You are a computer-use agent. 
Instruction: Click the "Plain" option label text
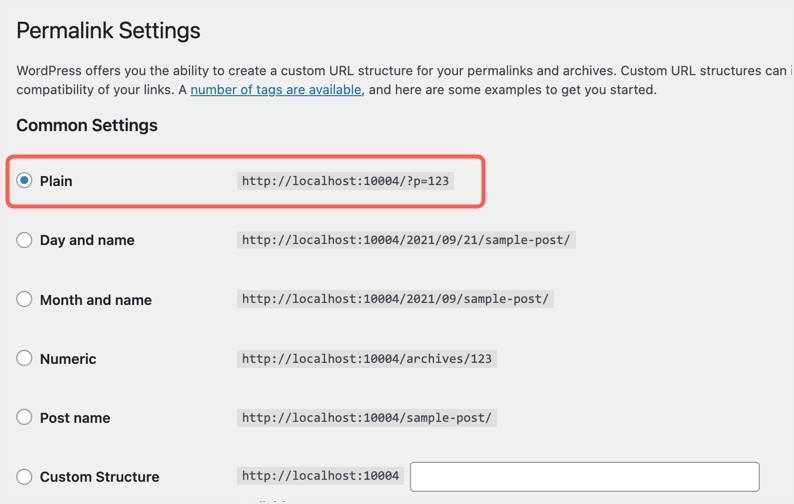(x=56, y=181)
